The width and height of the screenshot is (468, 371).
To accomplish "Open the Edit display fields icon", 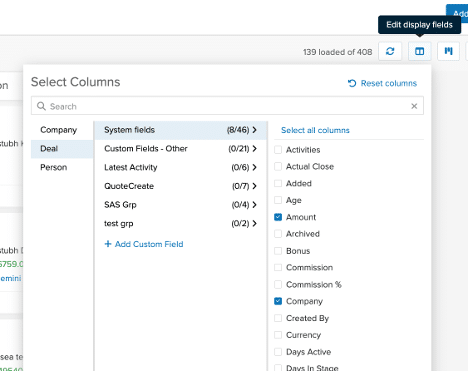I will point(419,51).
